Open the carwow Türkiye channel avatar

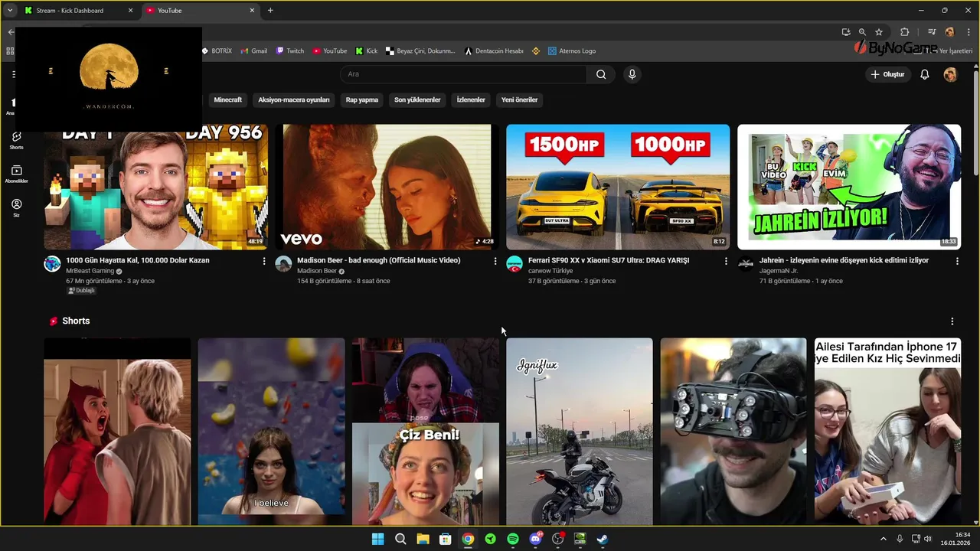(x=514, y=264)
